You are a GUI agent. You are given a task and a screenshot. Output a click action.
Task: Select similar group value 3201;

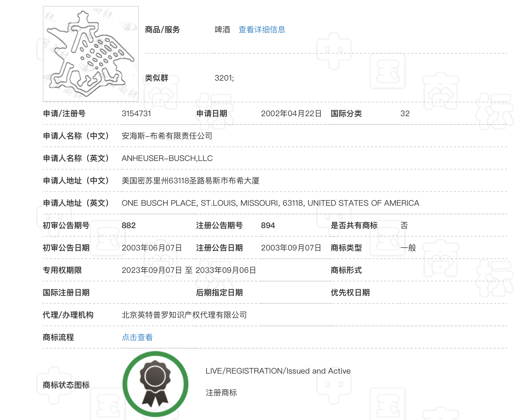coord(224,78)
